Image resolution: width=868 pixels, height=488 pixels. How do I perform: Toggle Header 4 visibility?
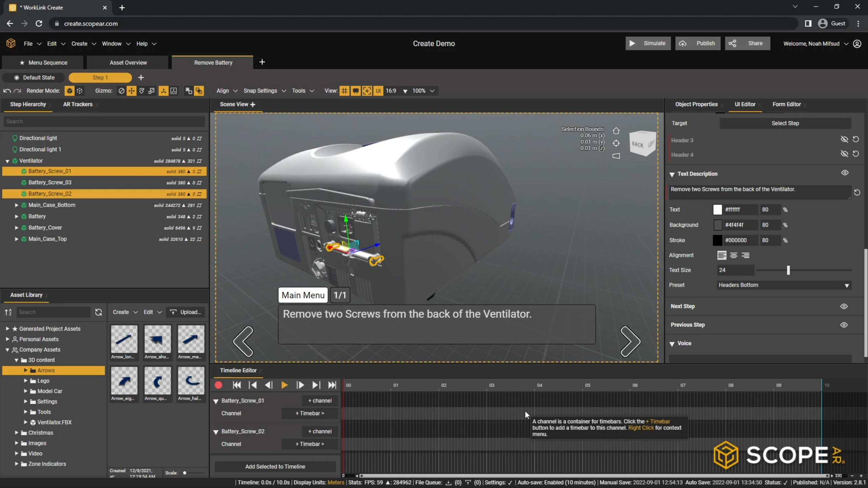coord(844,154)
